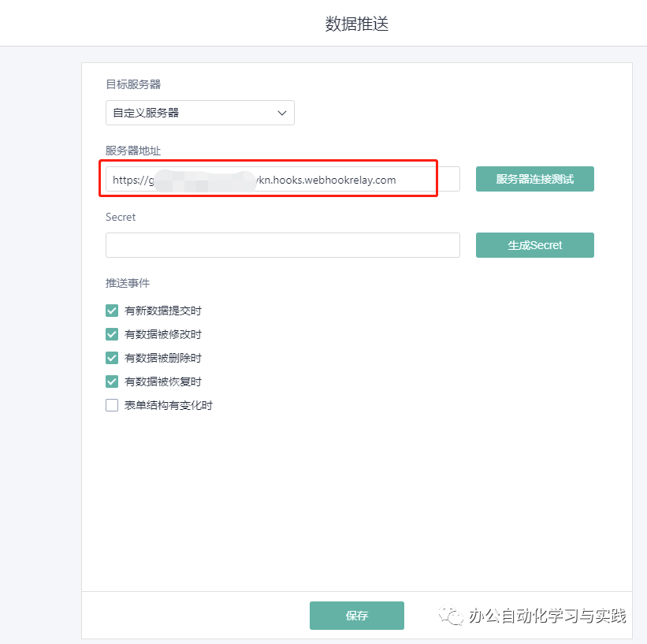Disable 有数据被删除时 event
Image resolution: width=647 pixels, height=644 pixels.
pyautogui.click(x=112, y=358)
